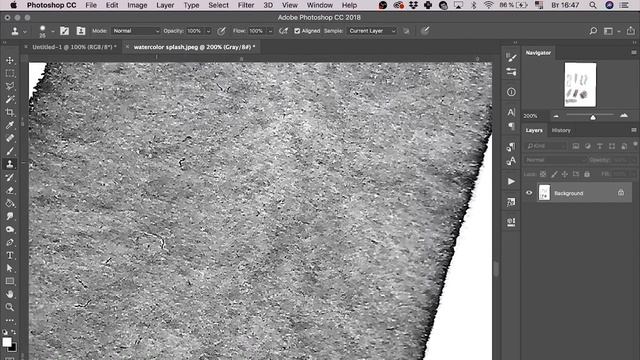Open the Actions panel play icon

pyautogui.click(x=511, y=181)
